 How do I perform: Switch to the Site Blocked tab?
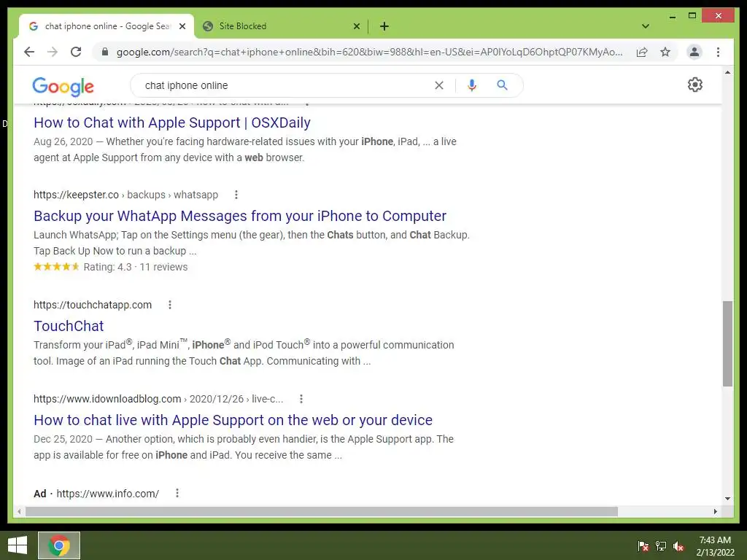pos(281,26)
